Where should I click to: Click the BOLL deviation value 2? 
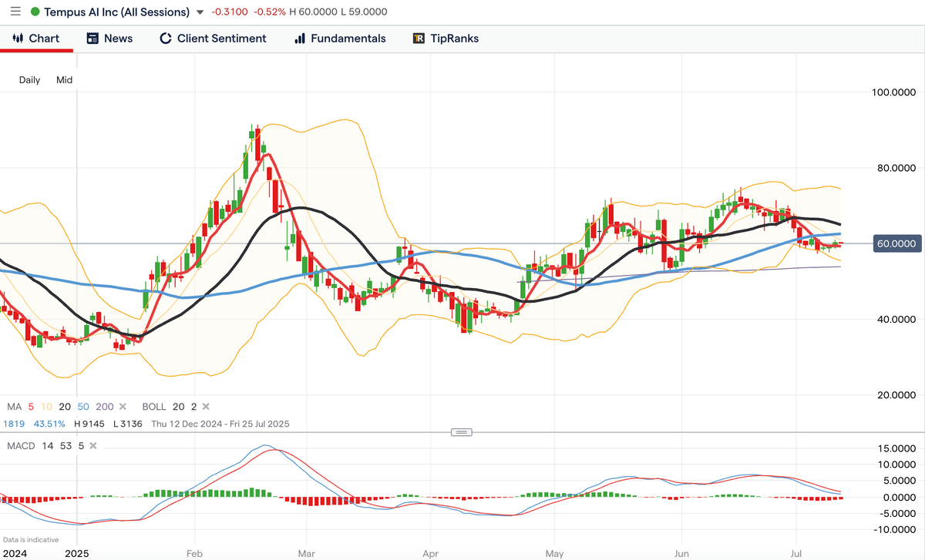point(193,406)
